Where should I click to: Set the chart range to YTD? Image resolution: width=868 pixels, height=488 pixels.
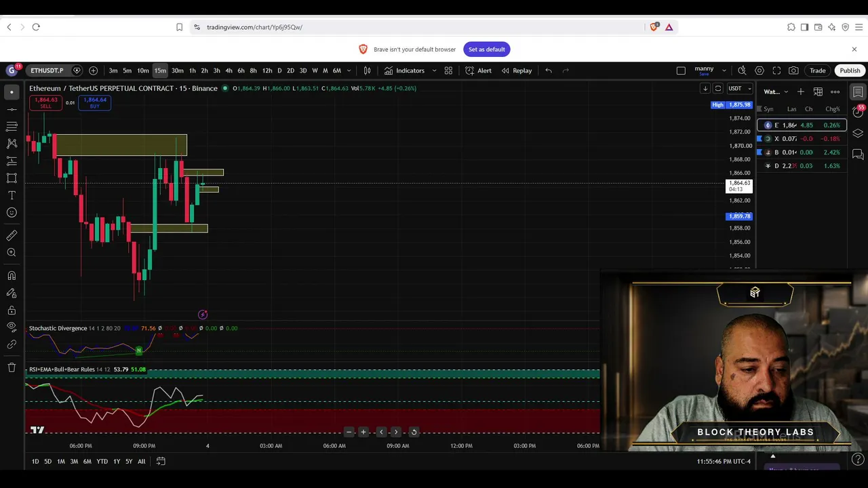[x=102, y=462]
